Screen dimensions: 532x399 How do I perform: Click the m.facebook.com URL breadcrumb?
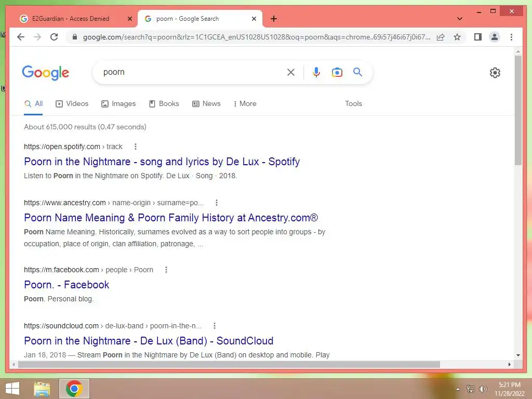click(88, 270)
